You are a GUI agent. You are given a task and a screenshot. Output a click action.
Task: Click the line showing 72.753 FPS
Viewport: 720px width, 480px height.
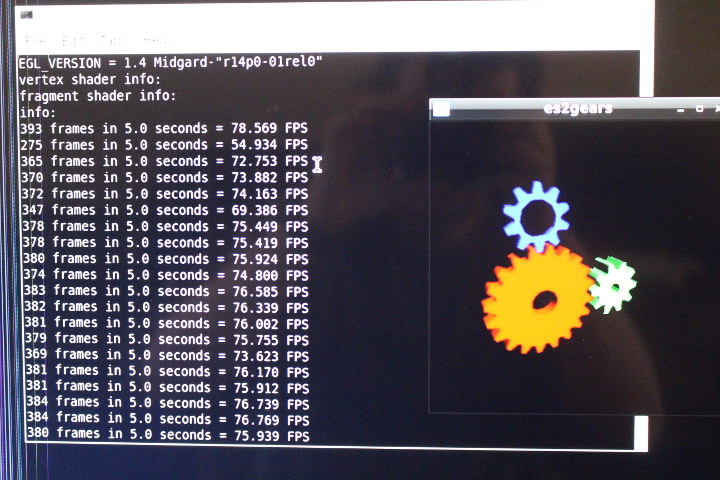[x=164, y=161]
